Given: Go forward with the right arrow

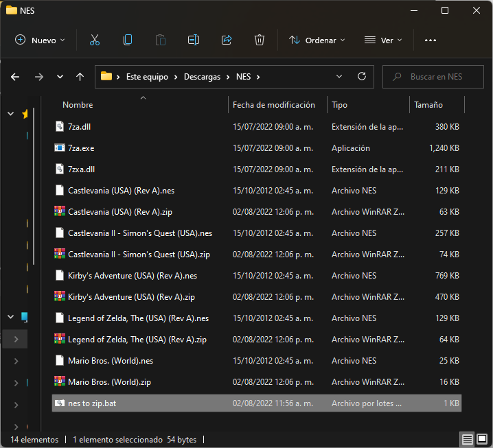Looking at the screenshot, I should tap(39, 77).
